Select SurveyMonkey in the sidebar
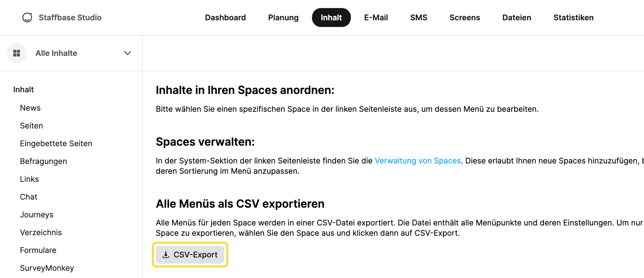Screen dimensions: 644x278 coord(47,268)
